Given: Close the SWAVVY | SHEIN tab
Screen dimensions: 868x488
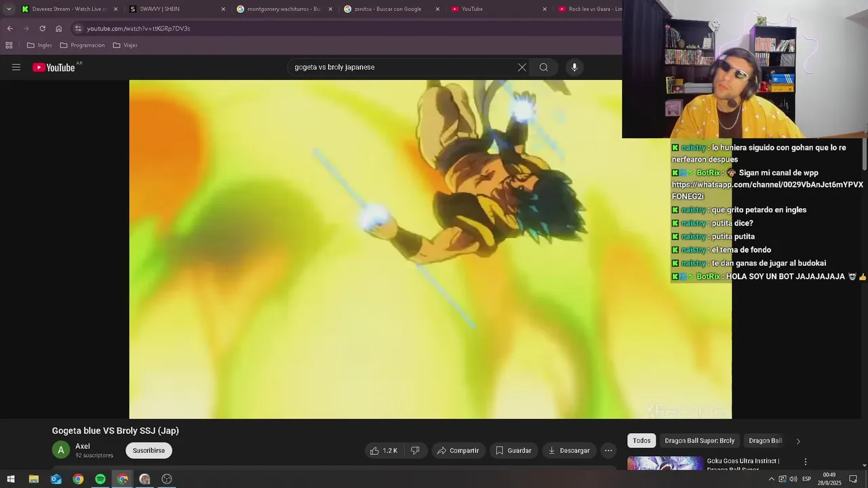Looking at the screenshot, I should pos(223,9).
